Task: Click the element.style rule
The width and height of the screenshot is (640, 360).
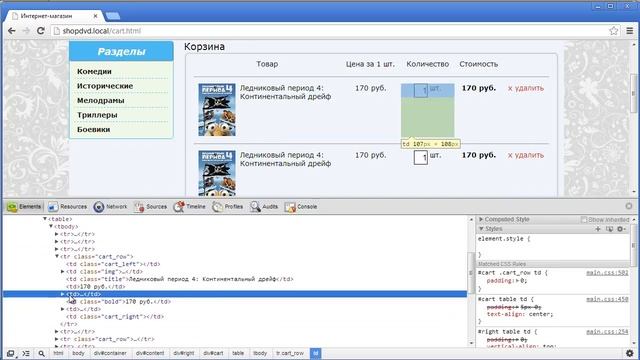Action: click(x=504, y=239)
